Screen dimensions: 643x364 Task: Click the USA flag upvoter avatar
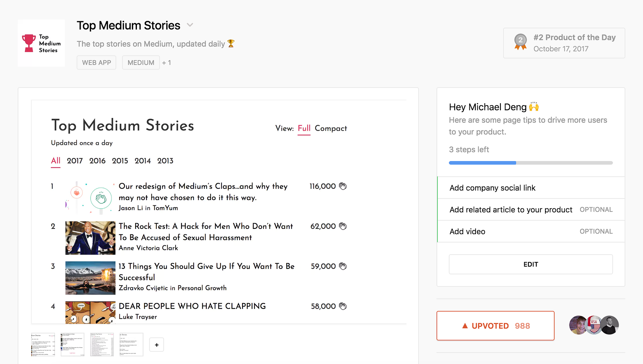coord(593,325)
